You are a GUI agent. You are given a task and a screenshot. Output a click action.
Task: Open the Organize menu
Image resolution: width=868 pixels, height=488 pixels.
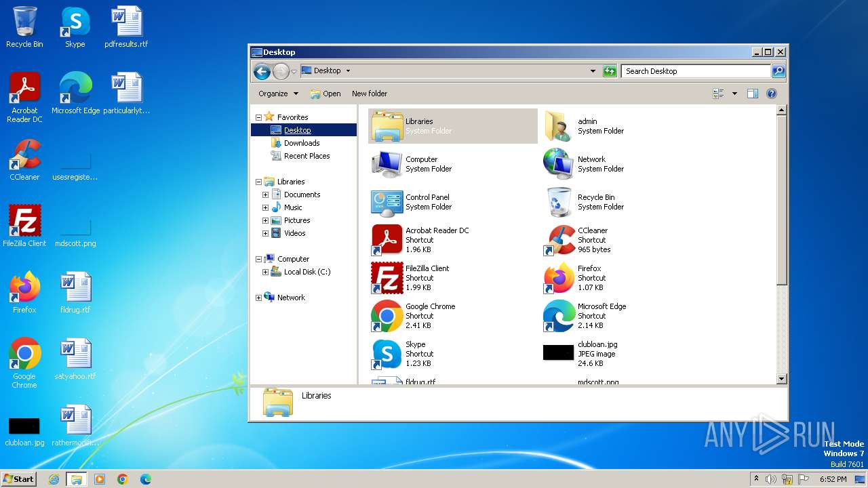coord(278,94)
